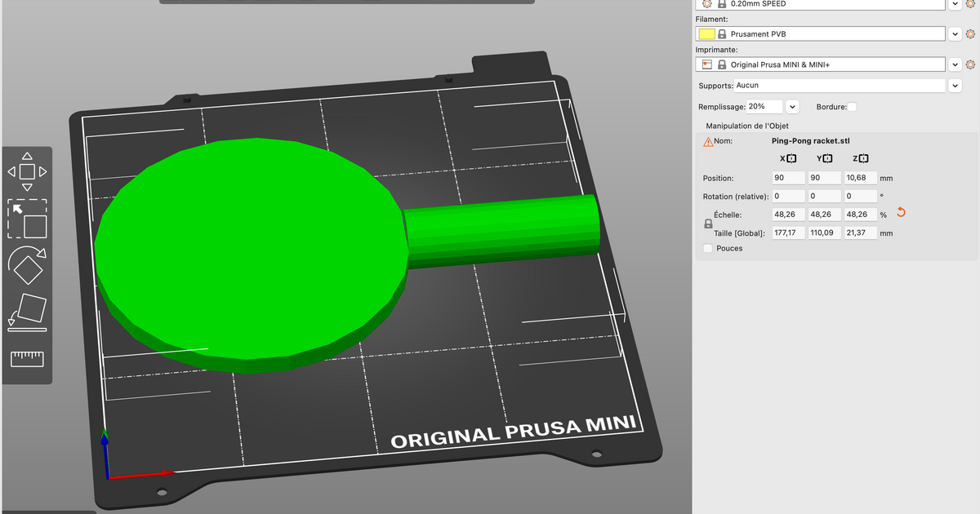Expand the Remplissage 20% dropdown
Viewport: 980px width, 514px height.
coord(791,106)
